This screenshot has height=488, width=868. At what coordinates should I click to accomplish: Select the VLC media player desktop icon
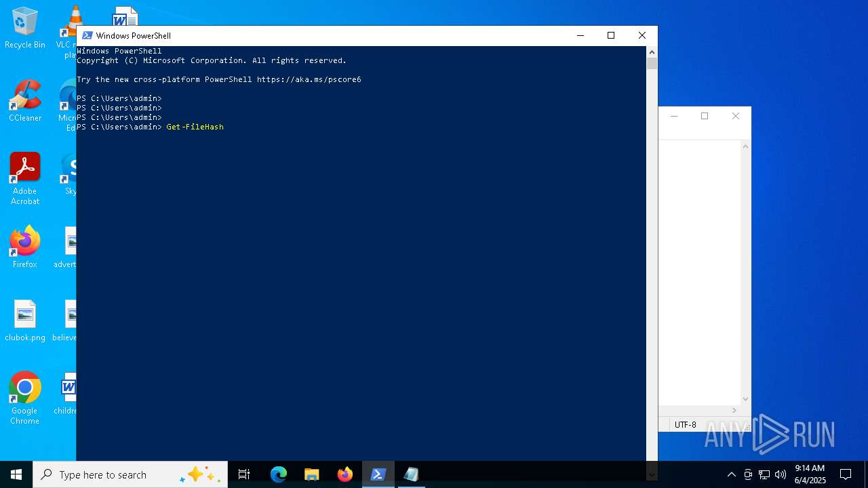point(68,32)
